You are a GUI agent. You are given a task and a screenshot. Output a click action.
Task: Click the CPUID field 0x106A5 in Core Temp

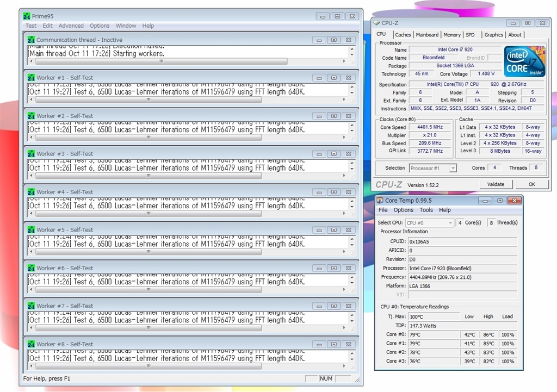(462, 241)
